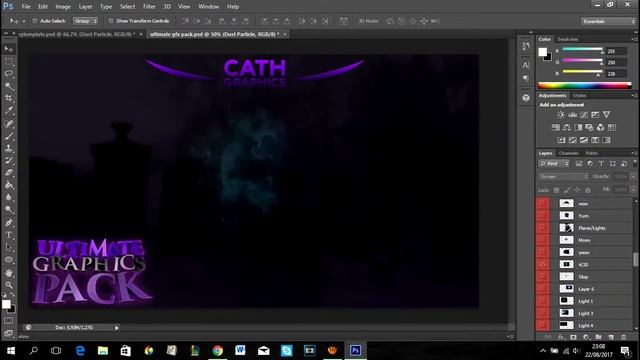Open the status bar info arrow

(x=116, y=328)
